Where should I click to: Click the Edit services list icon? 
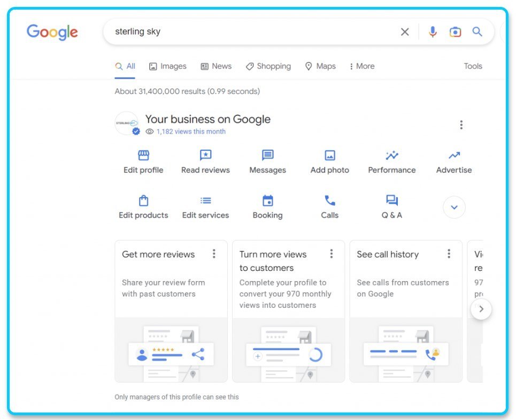(206, 200)
